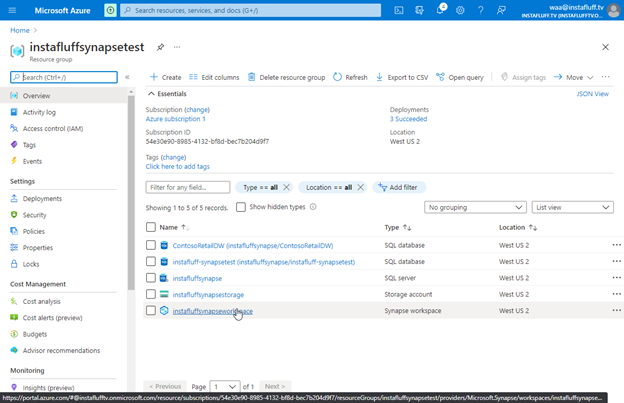Click Delete resource group
Image resolution: width=624 pixels, height=403 pixels.
286,77
